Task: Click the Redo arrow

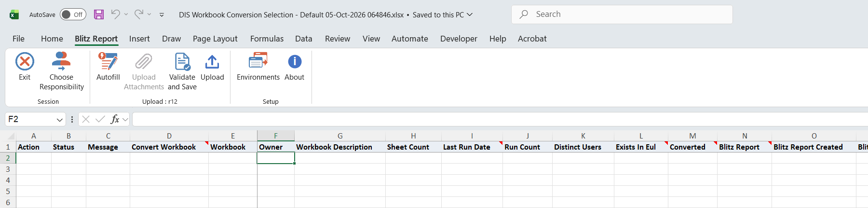Action: (138, 14)
